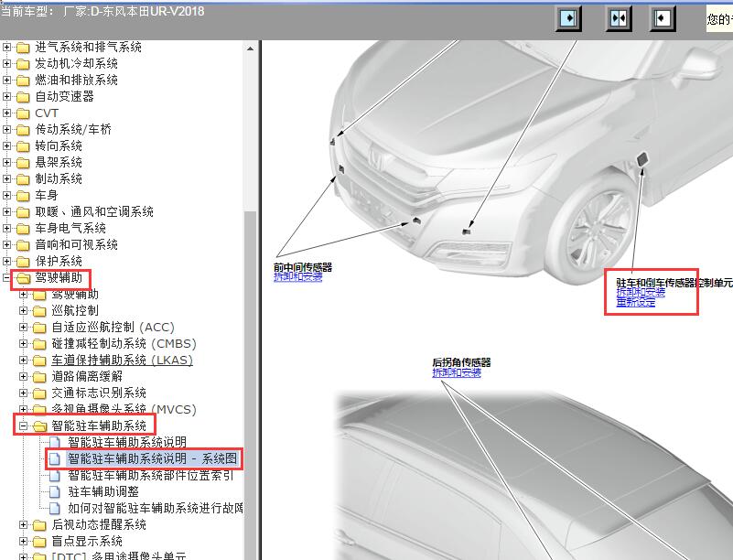This screenshot has width=733, height=560.
Task: Select the 制动系统 folder icon
Action: pos(23,179)
